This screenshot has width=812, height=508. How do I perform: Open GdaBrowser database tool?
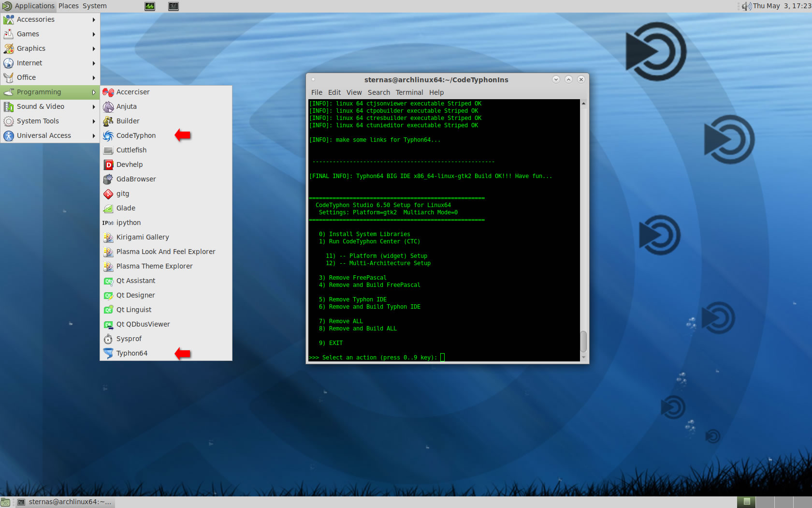tap(166, 179)
